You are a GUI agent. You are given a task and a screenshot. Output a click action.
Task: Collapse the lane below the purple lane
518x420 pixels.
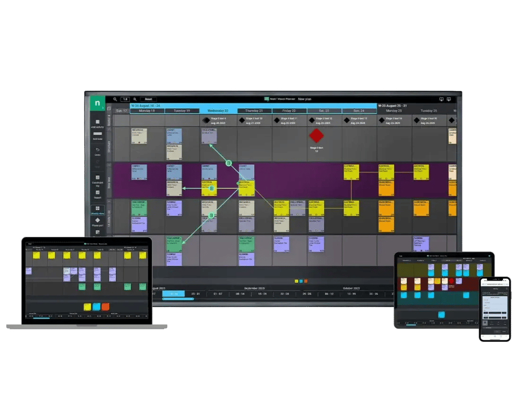pos(109,201)
